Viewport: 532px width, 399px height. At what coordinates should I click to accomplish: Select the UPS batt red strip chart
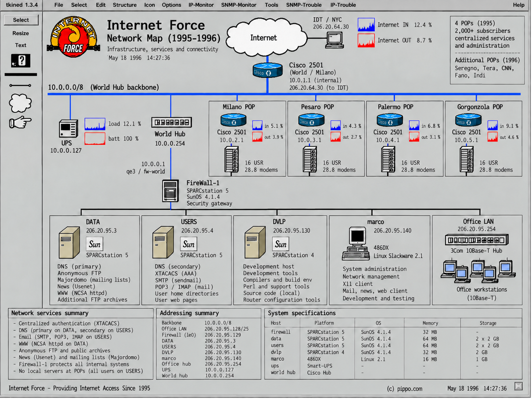click(95, 139)
